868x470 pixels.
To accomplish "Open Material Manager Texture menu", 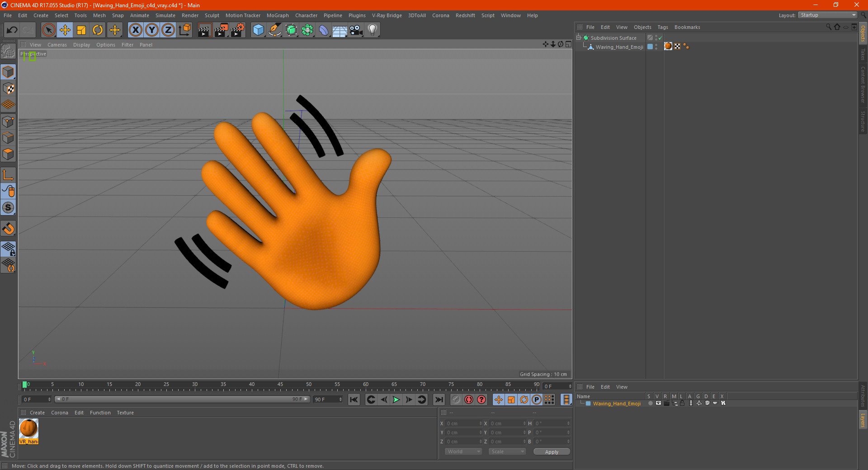I will pos(125,413).
